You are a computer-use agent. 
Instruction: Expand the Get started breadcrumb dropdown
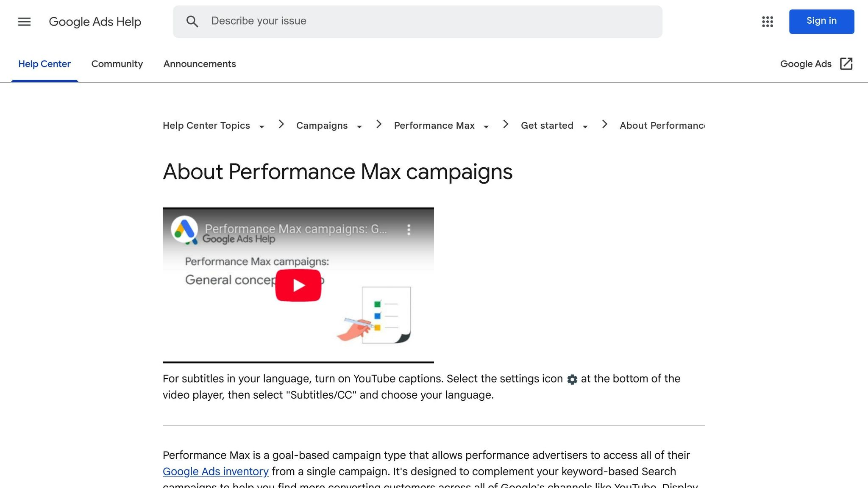[x=585, y=126]
